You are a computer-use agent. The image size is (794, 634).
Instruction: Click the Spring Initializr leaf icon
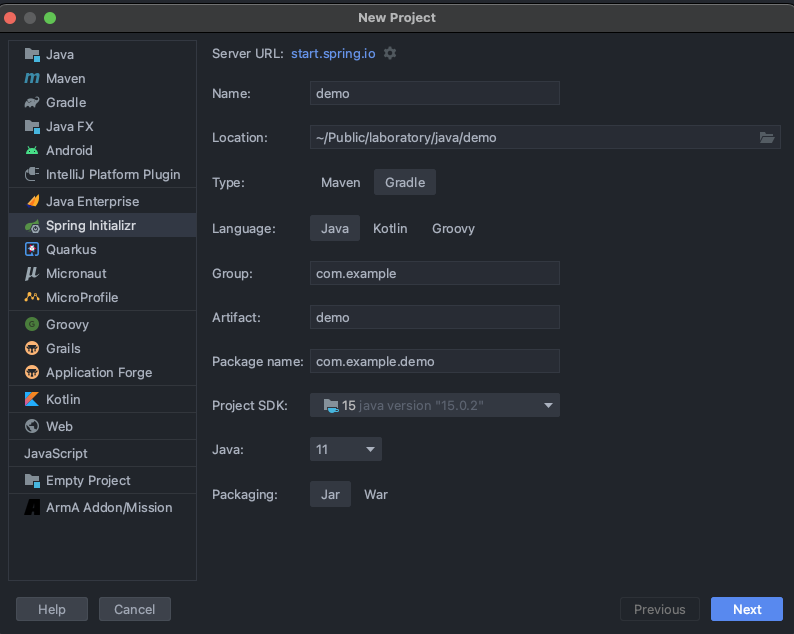click(x=32, y=226)
